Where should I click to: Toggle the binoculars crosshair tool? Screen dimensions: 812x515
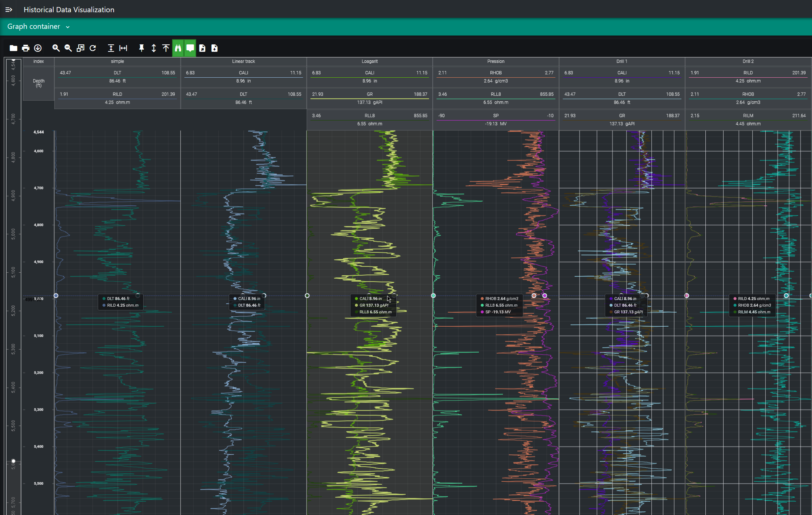tap(178, 48)
